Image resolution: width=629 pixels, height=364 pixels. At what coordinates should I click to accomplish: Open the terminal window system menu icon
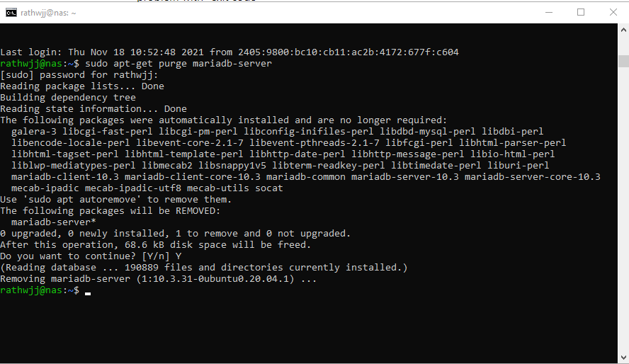[11, 12]
